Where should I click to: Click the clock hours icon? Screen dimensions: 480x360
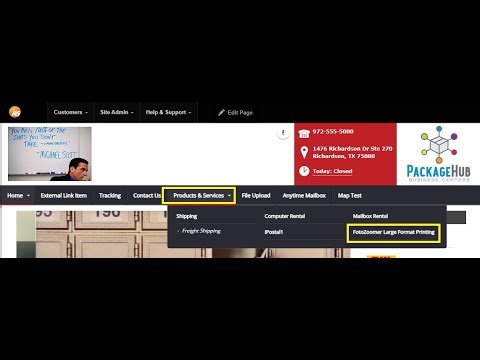pos(304,171)
